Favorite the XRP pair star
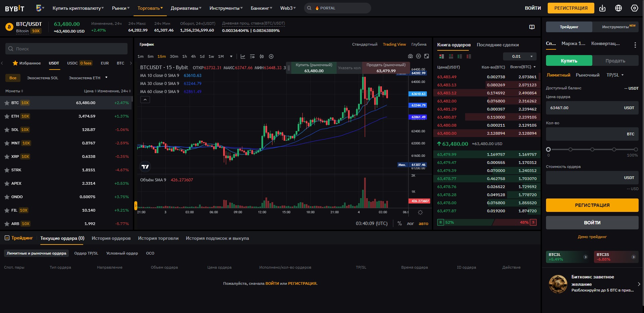The height and width of the screenshot is (313, 644). (x=7, y=156)
